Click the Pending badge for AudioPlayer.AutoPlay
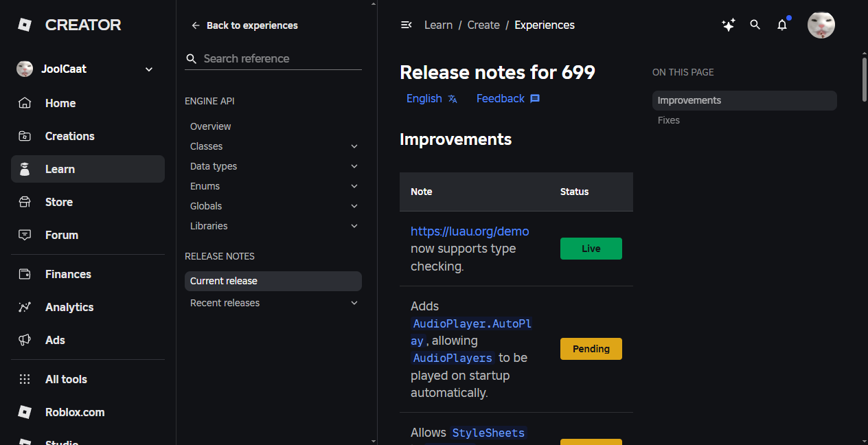Screen dimensions: 868x445 [591, 349]
